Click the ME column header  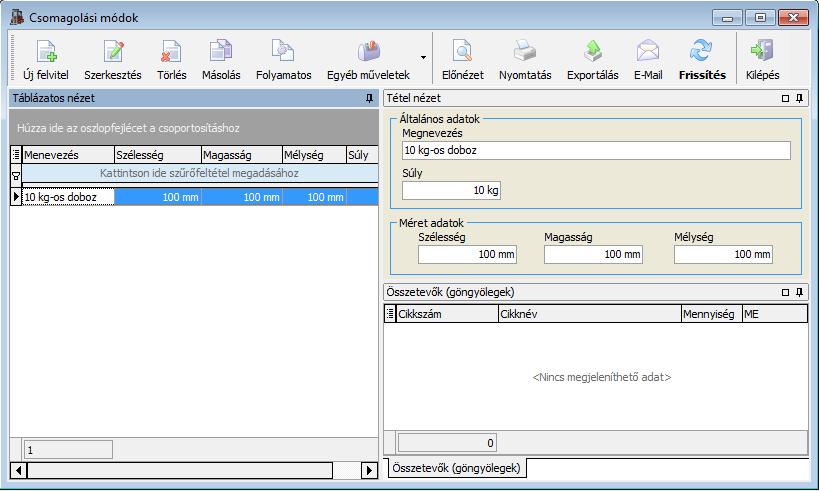(775, 314)
